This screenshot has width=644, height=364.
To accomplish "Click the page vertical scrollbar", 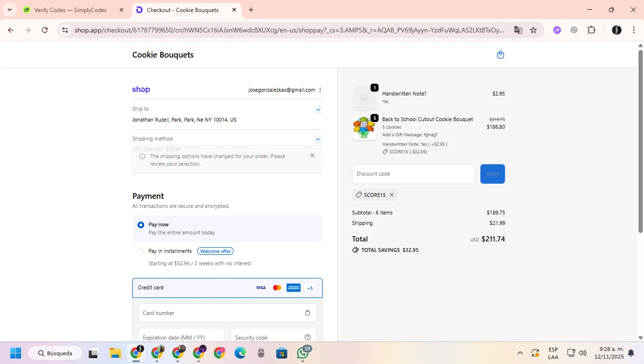I will (x=641, y=142).
